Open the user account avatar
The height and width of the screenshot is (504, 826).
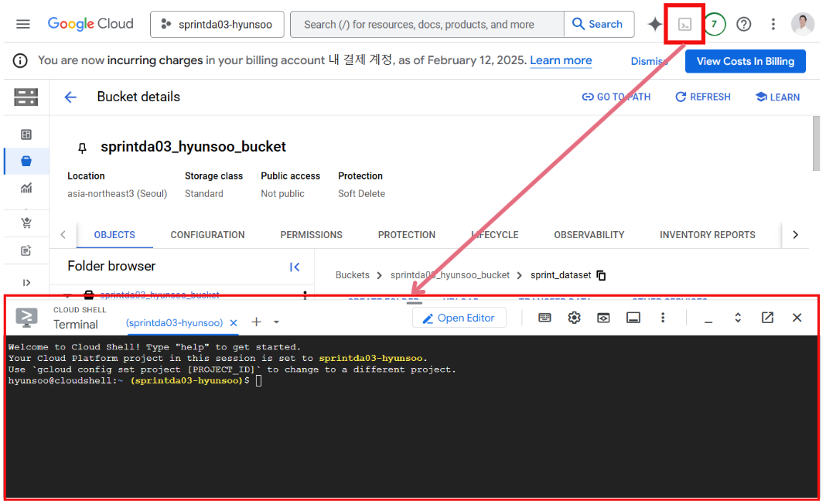pyautogui.click(x=803, y=24)
